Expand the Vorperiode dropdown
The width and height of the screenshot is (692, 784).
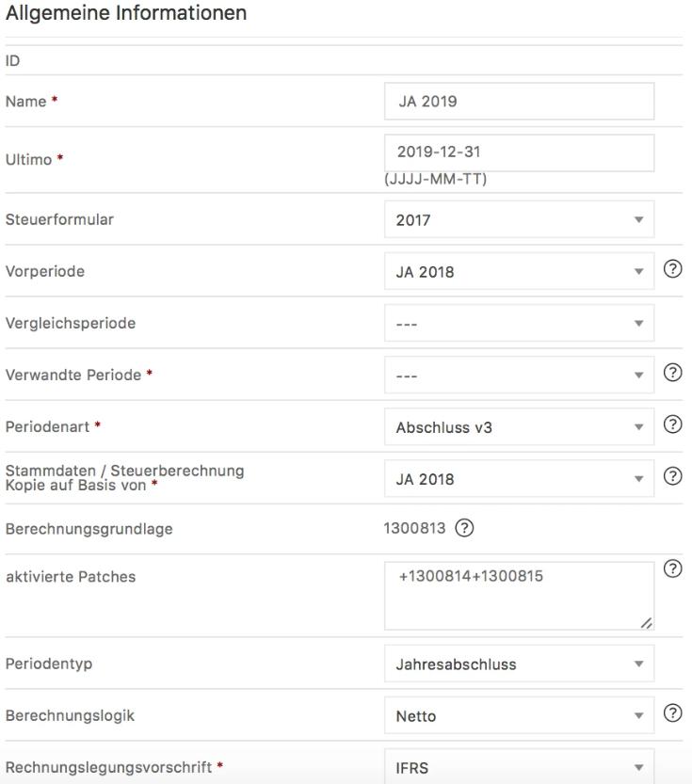coord(519,271)
